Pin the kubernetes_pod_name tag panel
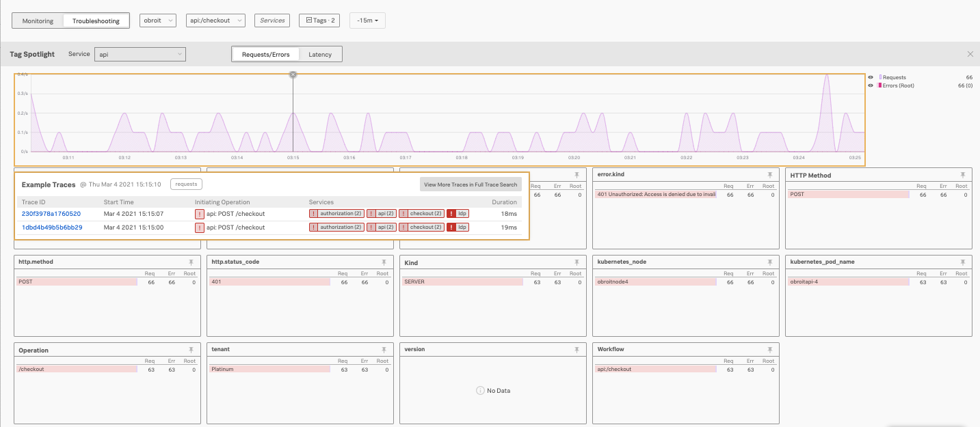The image size is (980, 427). (x=962, y=262)
